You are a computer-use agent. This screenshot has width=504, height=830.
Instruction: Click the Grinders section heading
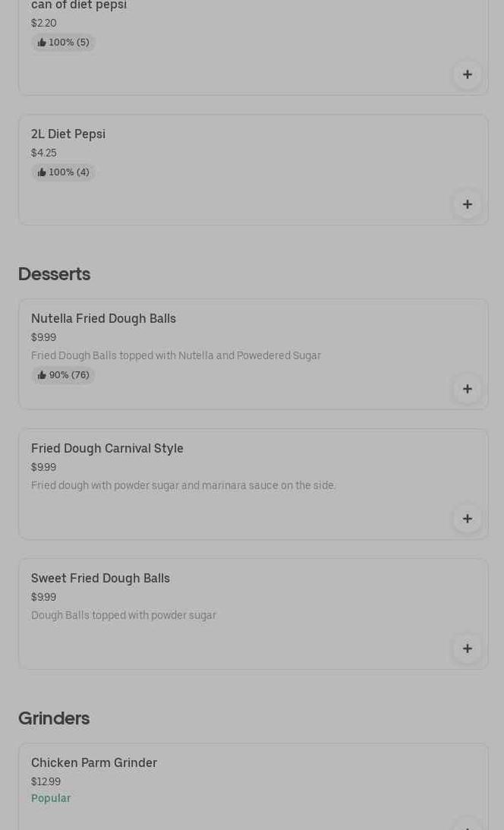click(54, 718)
